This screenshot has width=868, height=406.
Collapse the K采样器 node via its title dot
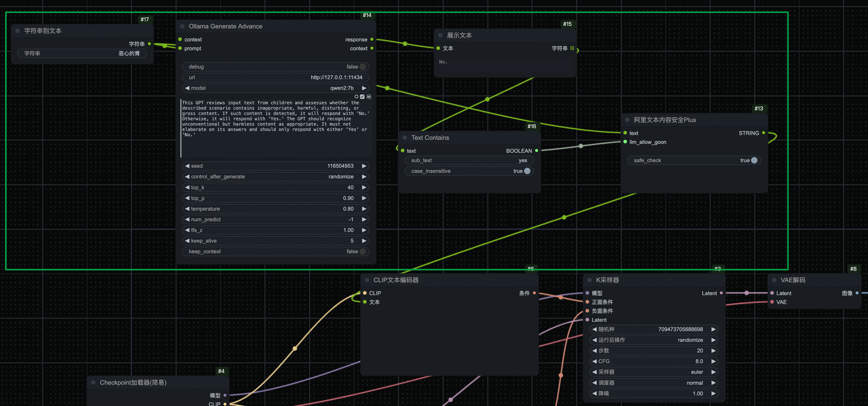pos(590,280)
